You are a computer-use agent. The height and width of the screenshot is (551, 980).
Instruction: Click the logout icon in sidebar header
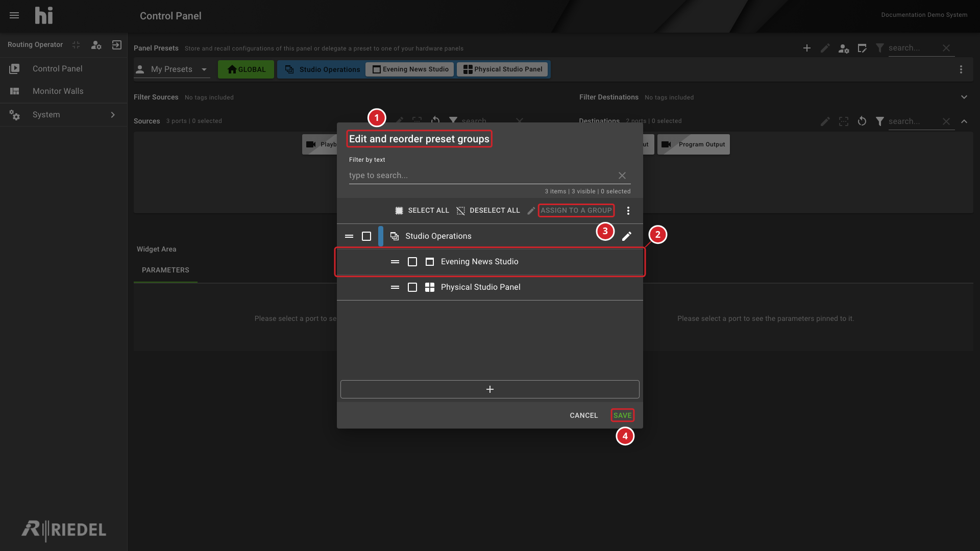click(x=117, y=45)
